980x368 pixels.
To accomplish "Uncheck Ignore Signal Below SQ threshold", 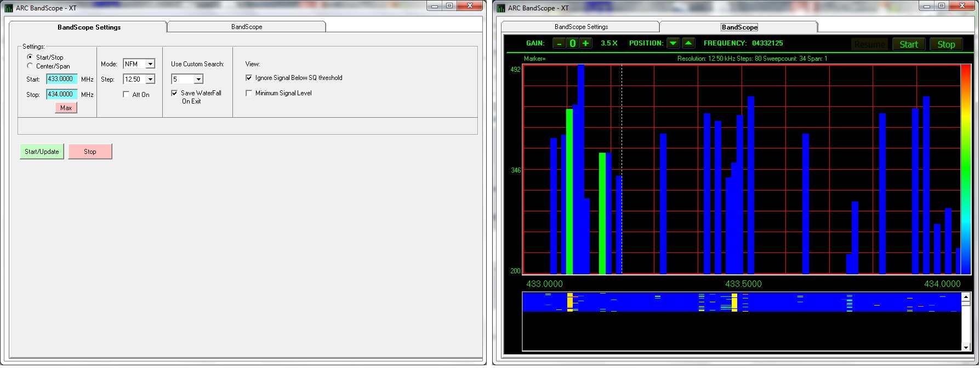I will click(249, 78).
